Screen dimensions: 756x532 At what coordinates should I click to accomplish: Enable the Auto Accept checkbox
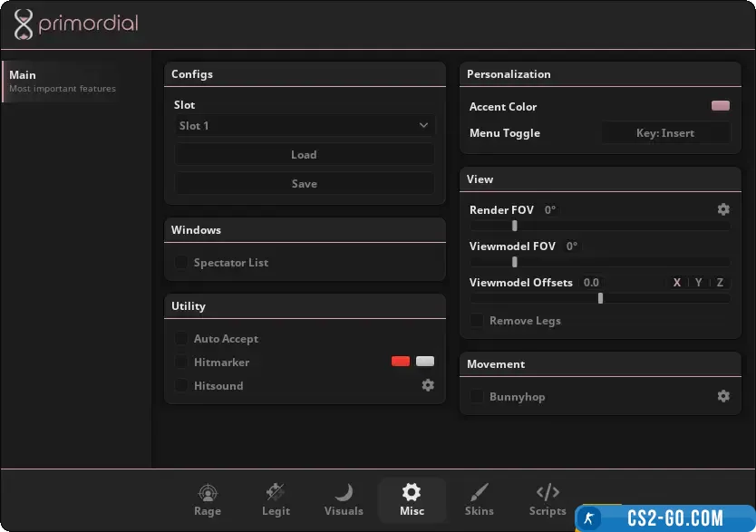(181, 339)
